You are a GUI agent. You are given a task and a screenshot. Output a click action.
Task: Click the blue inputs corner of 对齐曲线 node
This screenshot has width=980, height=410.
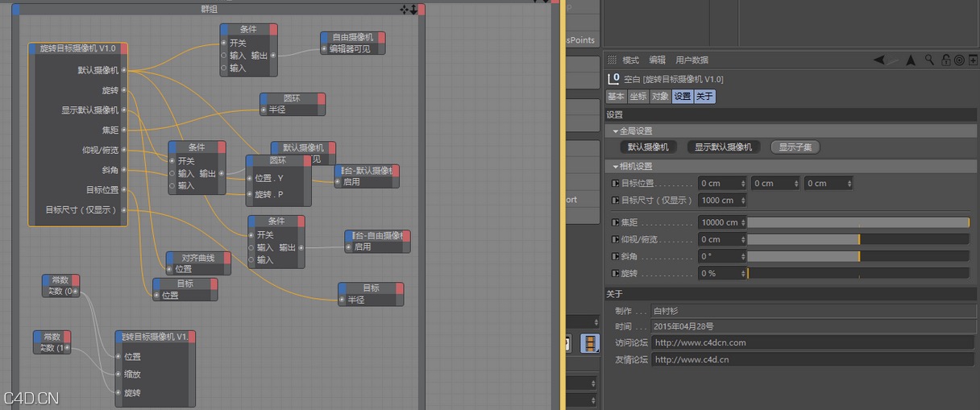(x=171, y=258)
